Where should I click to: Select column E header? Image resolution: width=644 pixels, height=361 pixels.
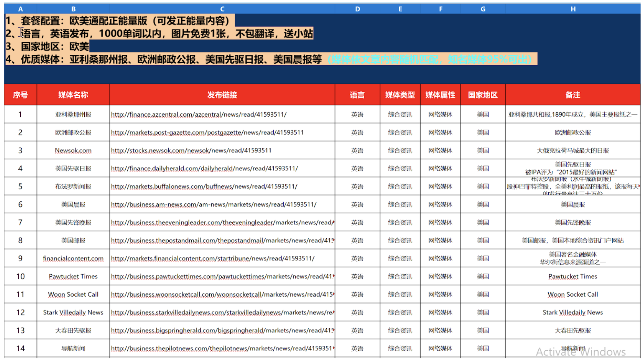click(x=400, y=9)
